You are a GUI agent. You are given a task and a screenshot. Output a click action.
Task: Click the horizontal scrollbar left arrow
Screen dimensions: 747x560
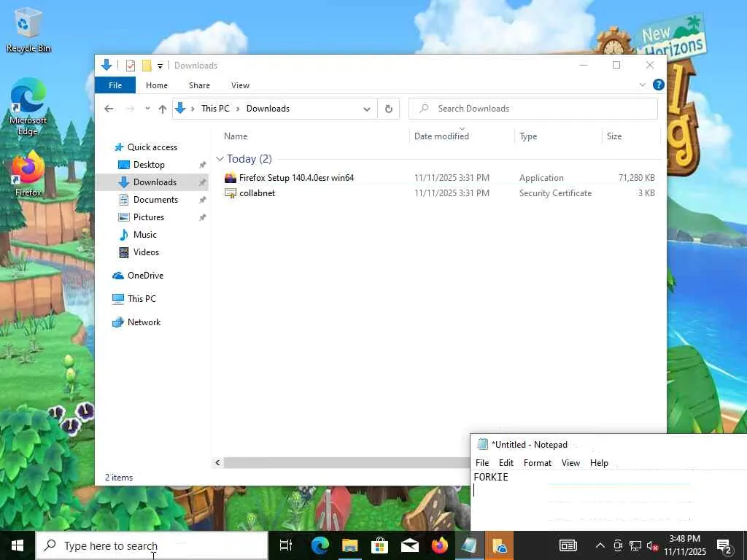(217, 462)
